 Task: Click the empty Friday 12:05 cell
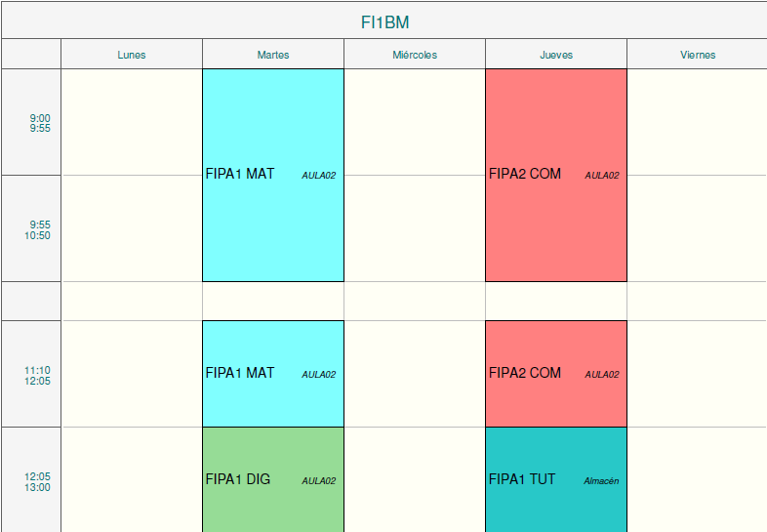(697, 479)
